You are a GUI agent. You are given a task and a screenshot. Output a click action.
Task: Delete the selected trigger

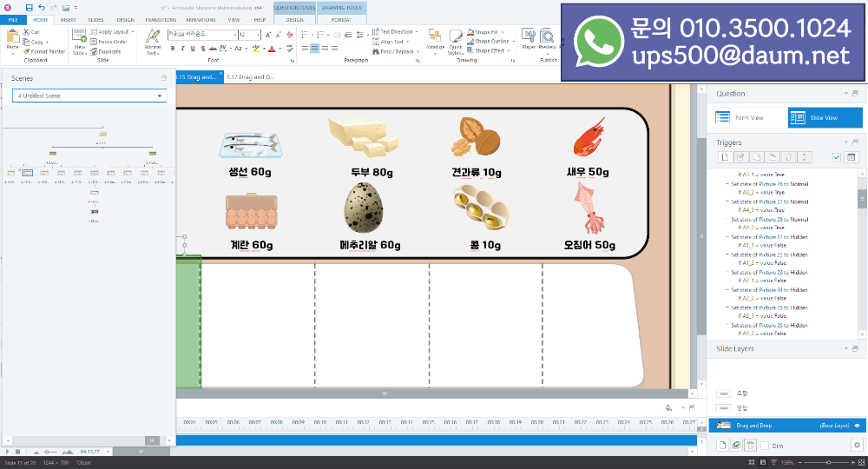[x=788, y=157]
